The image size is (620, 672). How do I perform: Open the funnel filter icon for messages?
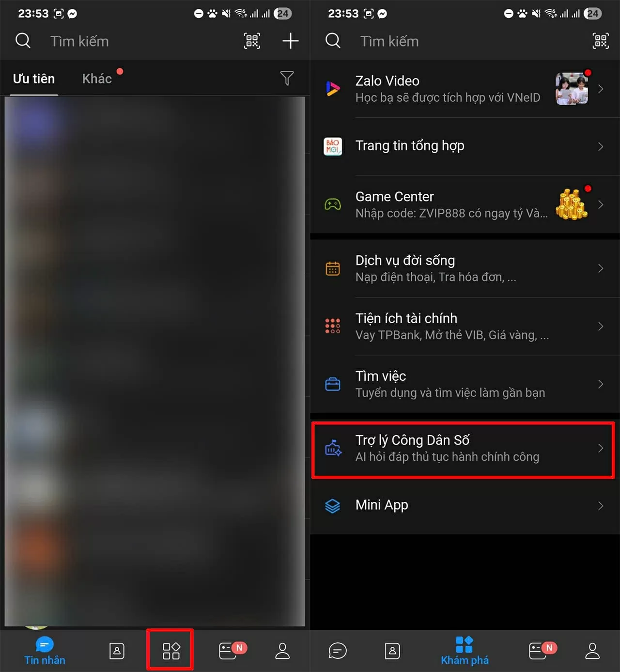point(287,78)
